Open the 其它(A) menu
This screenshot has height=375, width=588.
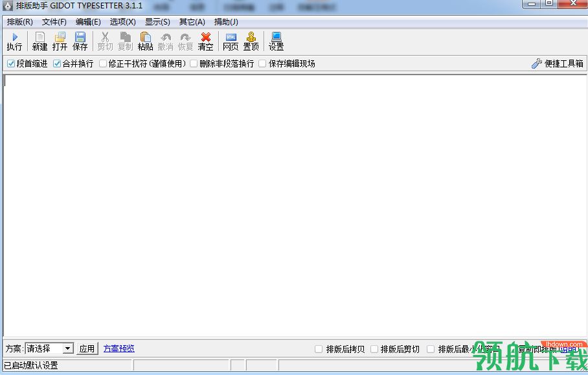[192, 22]
